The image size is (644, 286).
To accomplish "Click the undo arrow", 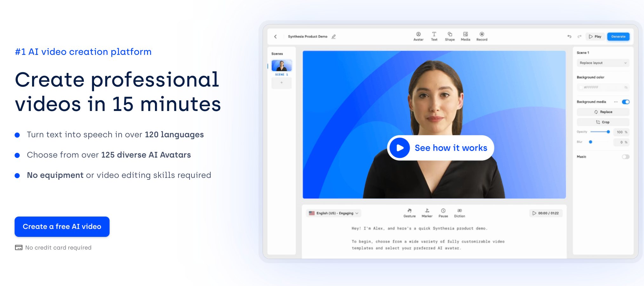I will (569, 36).
